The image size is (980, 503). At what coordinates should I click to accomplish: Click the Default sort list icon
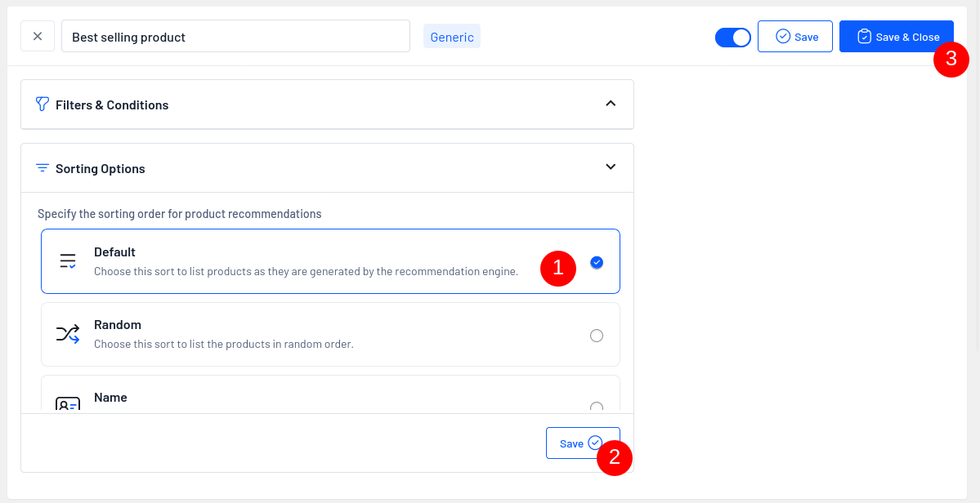(68, 261)
